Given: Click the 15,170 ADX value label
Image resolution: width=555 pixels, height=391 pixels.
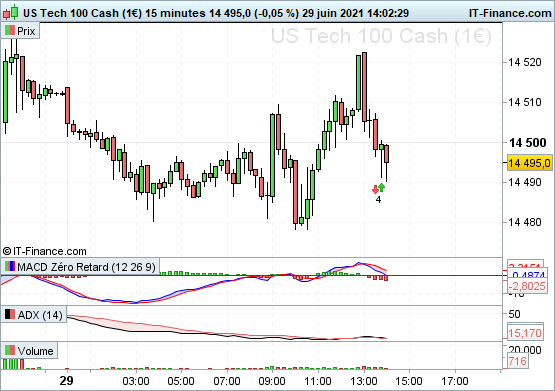Looking at the screenshot, I should click(x=525, y=333).
